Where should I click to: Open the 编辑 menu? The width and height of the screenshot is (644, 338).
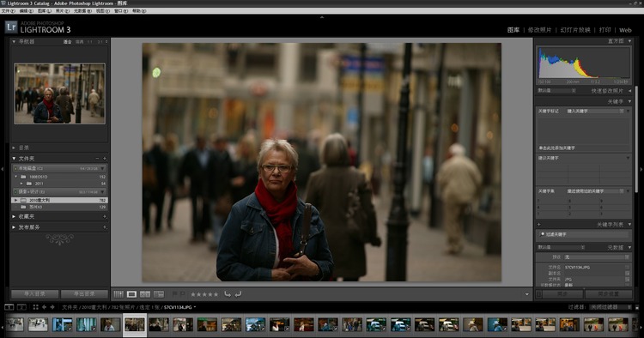pos(27,11)
